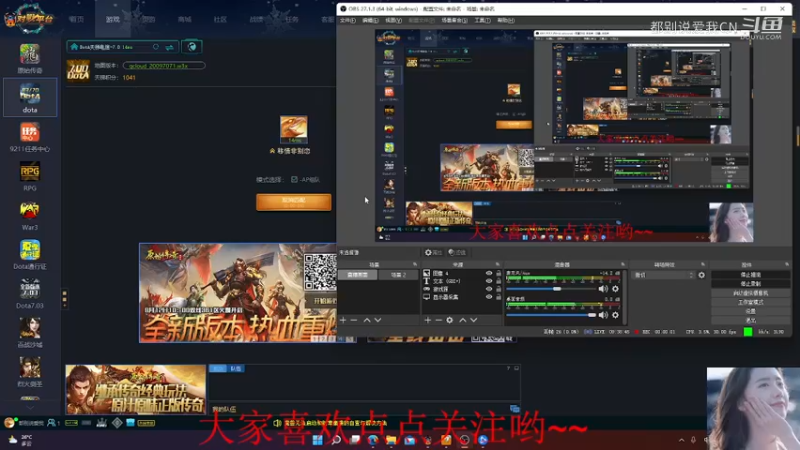
Task: Open source properties gear under the sources list
Action: point(449,320)
